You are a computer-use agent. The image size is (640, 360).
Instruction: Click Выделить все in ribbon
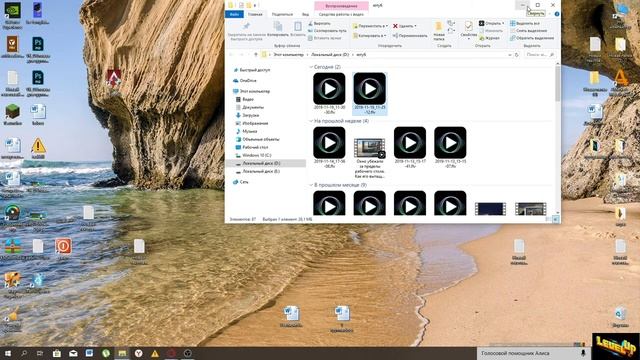coord(525,24)
